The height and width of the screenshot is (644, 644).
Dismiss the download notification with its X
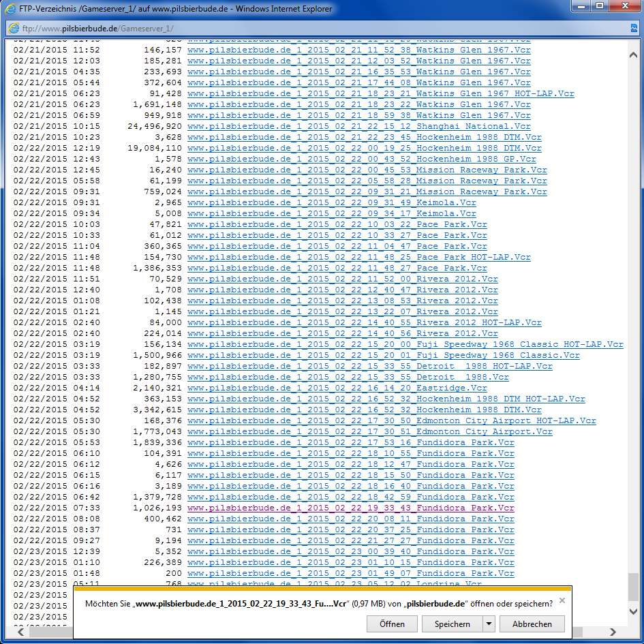(561, 600)
